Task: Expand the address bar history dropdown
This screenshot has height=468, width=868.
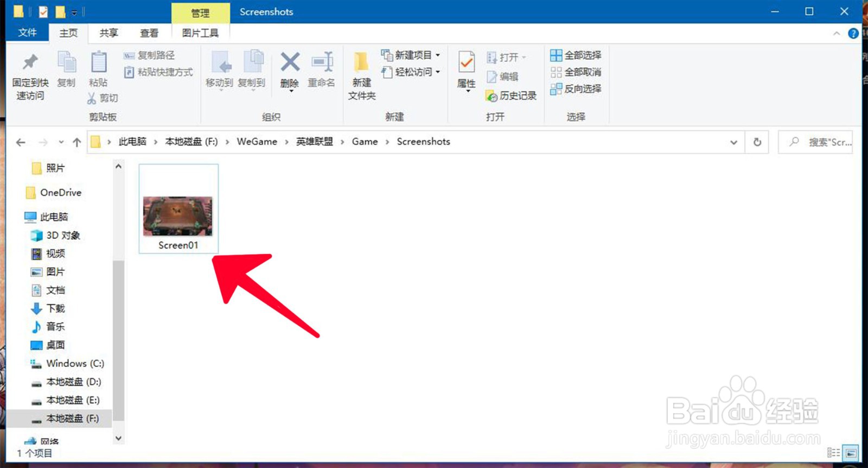Action: tap(733, 142)
